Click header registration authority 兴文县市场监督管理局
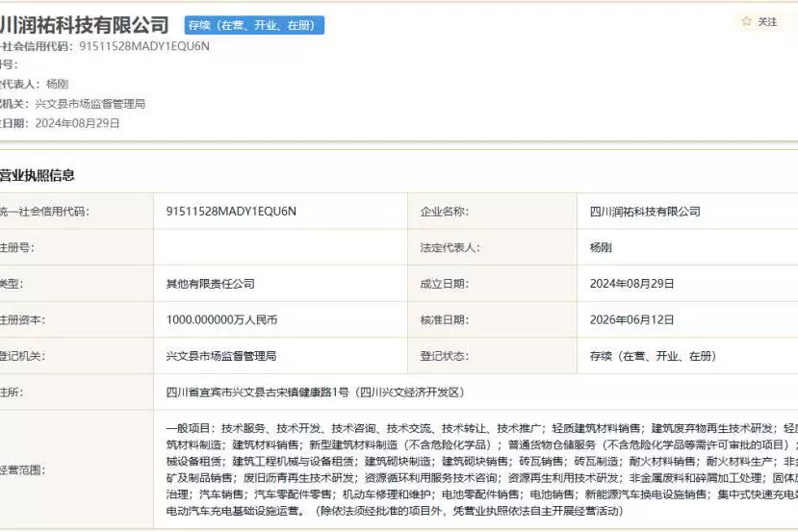Viewport: 798px width, 532px height. [90, 104]
